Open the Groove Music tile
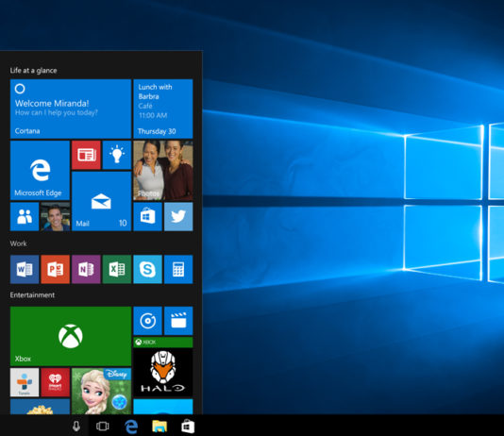Screen dimensions: 504x436 coord(147,321)
